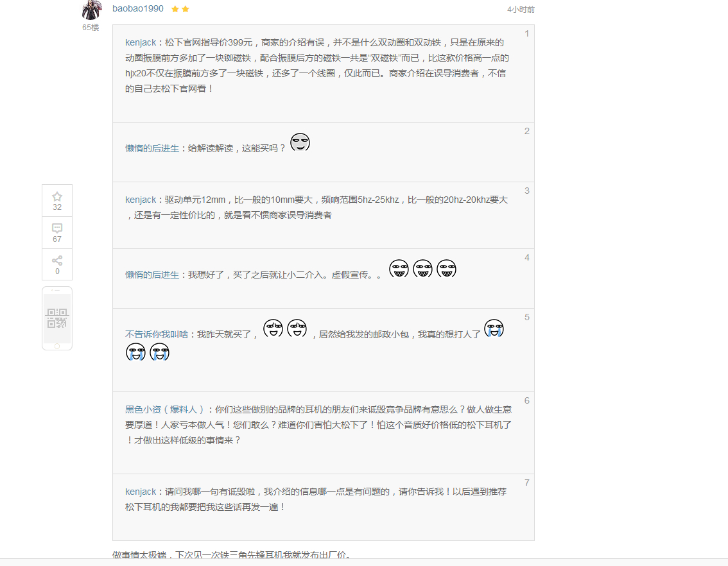Open baobao1990's avatar picture

point(92,10)
